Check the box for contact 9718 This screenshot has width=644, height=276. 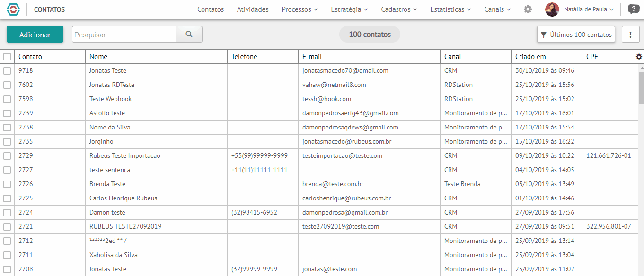coord(7,71)
